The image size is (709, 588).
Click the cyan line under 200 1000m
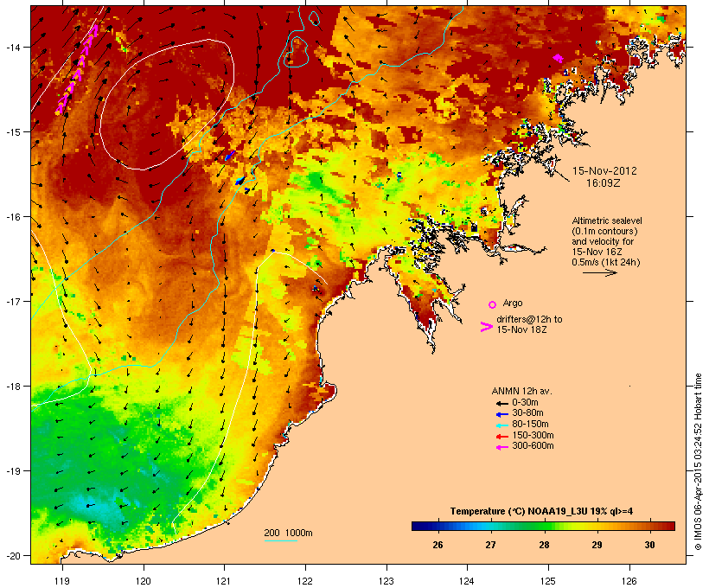coord(281,540)
